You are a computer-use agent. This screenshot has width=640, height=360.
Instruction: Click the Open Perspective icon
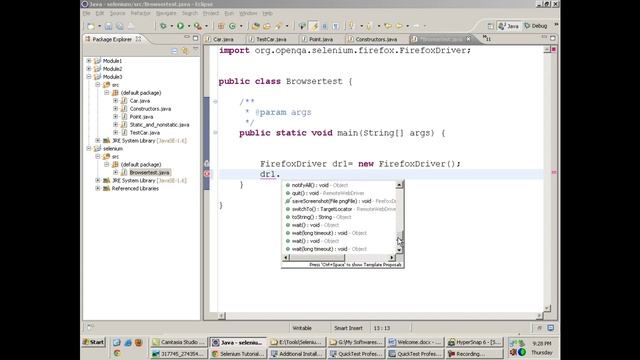(x=491, y=26)
